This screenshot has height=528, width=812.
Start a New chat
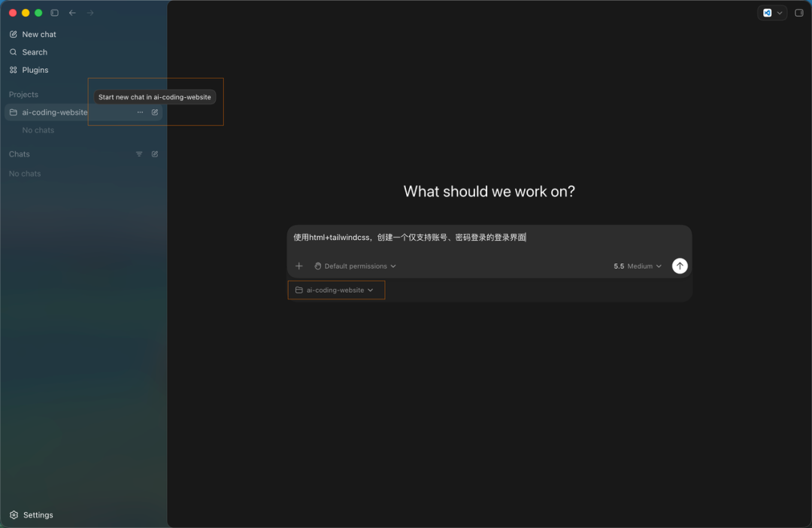(32, 34)
